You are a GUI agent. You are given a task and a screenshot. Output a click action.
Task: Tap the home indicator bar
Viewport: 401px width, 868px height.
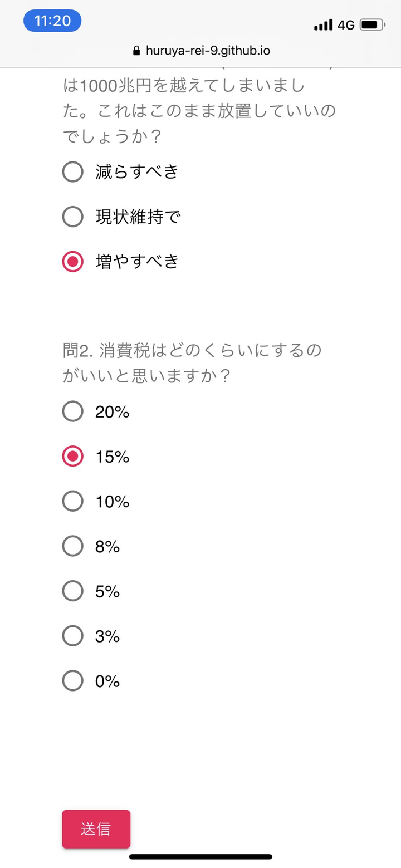(200, 856)
